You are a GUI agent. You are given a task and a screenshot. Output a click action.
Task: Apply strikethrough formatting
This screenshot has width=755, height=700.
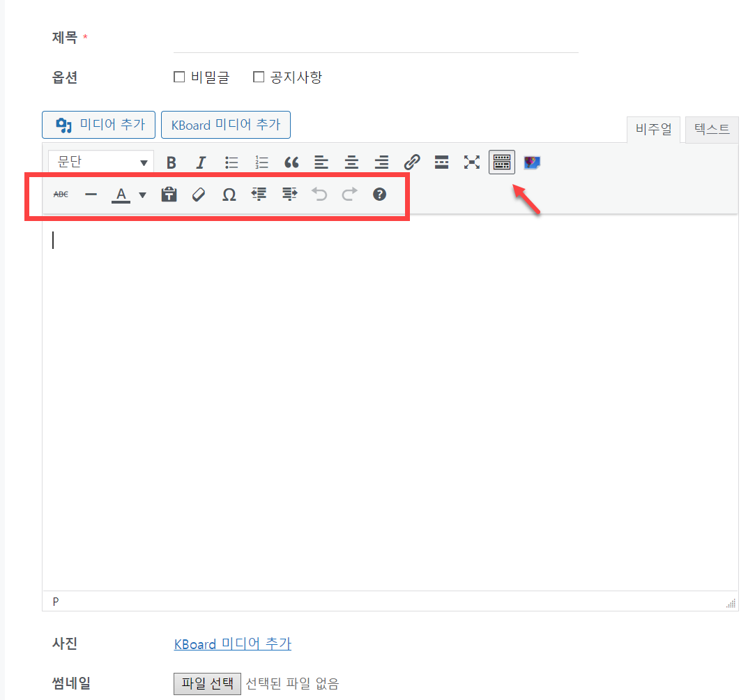[x=61, y=194]
